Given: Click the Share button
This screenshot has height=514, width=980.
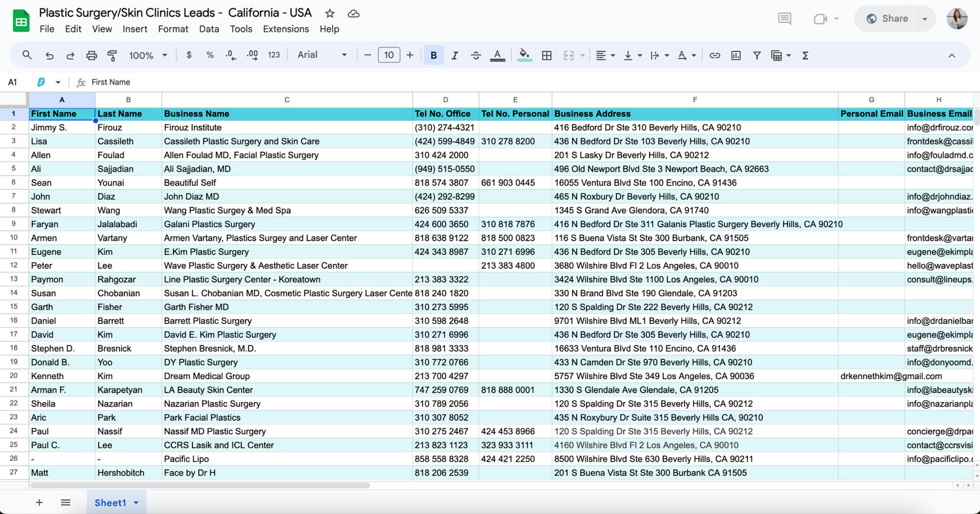Looking at the screenshot, I should coord(887,19).
